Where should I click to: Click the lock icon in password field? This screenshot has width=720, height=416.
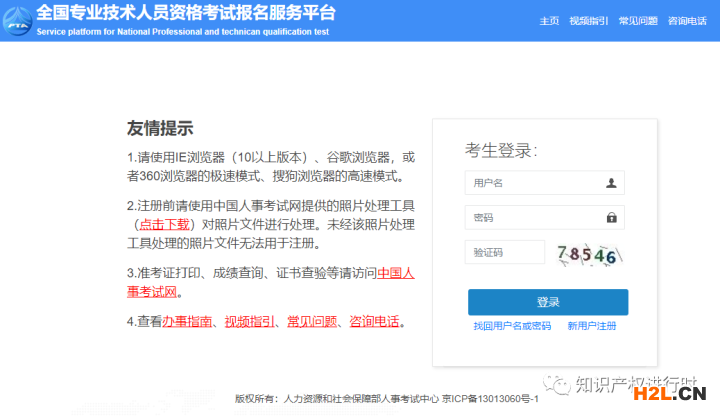pos(611,217)
